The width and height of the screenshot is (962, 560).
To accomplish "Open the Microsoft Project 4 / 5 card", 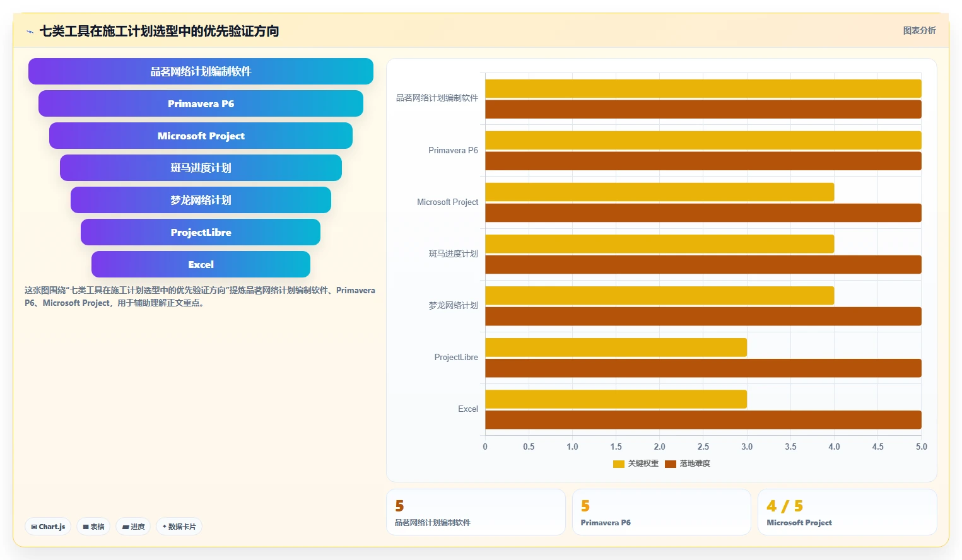I will [x=847, y=512].
